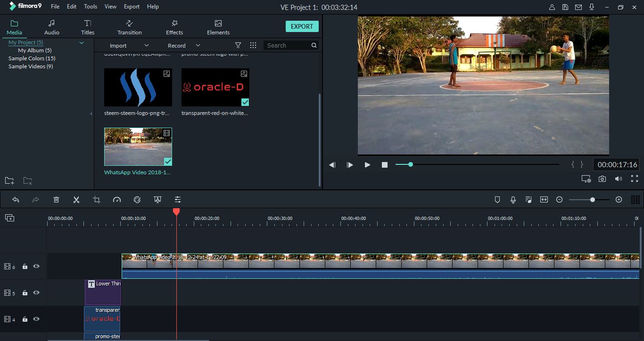Screen dimensions: 644x341
Task: Click the timeline zoom slider handle
Action: click(593, 200)
